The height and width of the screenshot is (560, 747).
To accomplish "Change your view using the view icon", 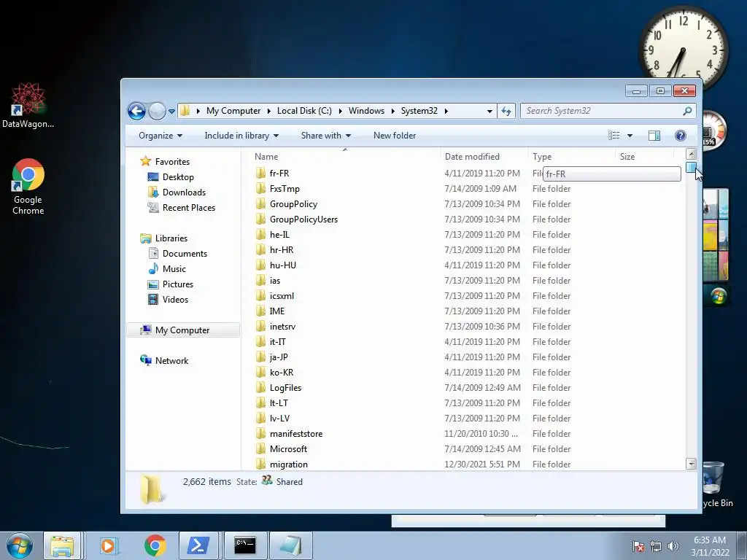I will (x=614, y=136).
